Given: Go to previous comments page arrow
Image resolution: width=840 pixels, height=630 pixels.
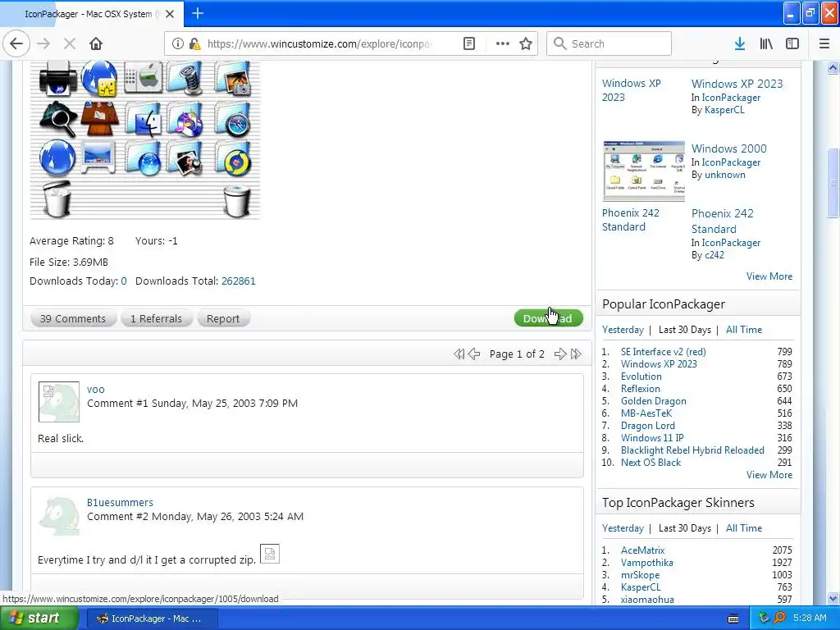Looking at the screenshot, I should click(474, 354).
